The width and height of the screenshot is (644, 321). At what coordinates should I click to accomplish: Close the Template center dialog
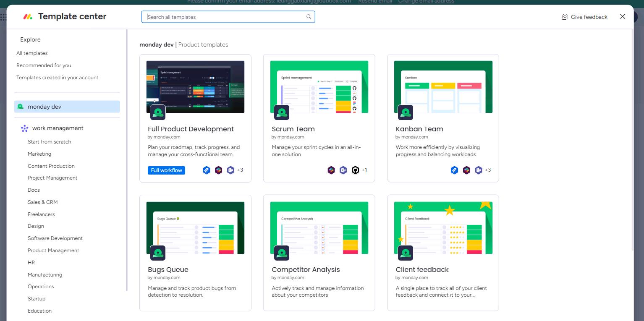(x=623, y=16)
